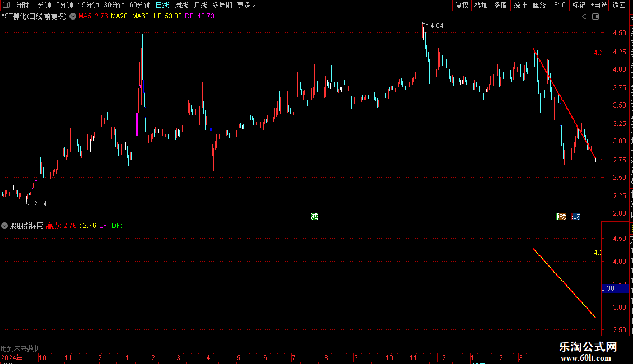
Task: Click the 返回 back button
Action: (618, 5)
